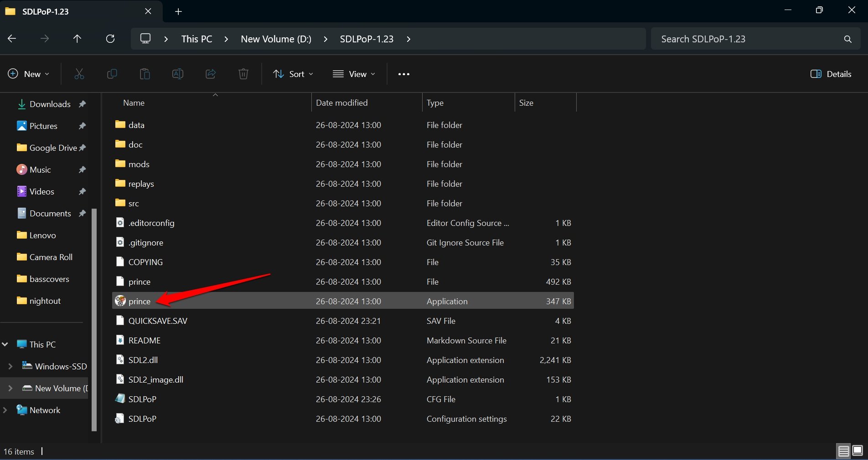
Task: Click the Cut scissors icon in toolbar
Action: 79,74
